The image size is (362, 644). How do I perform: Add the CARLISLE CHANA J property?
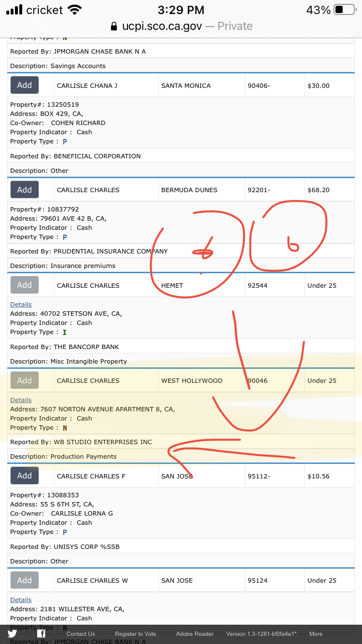(25, 85)
